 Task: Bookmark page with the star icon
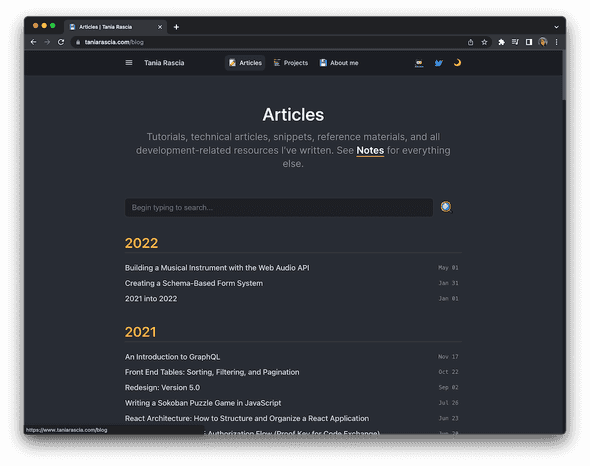coord(484,42)
